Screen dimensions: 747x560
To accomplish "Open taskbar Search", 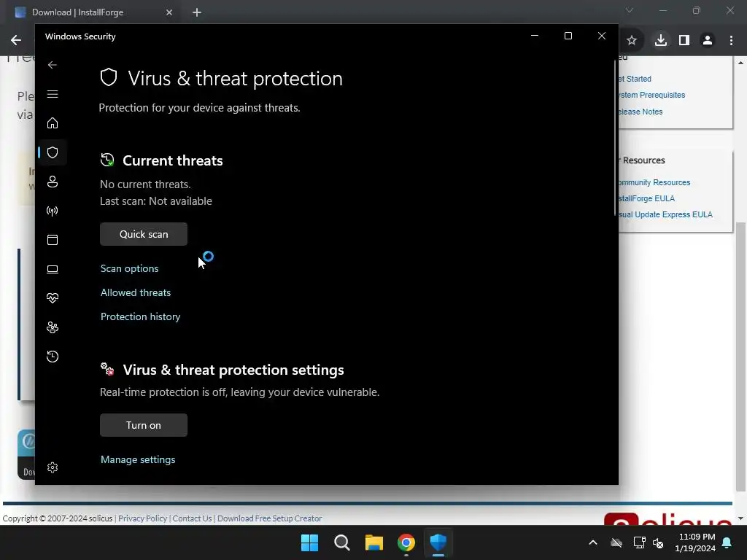I will point(342,542).
